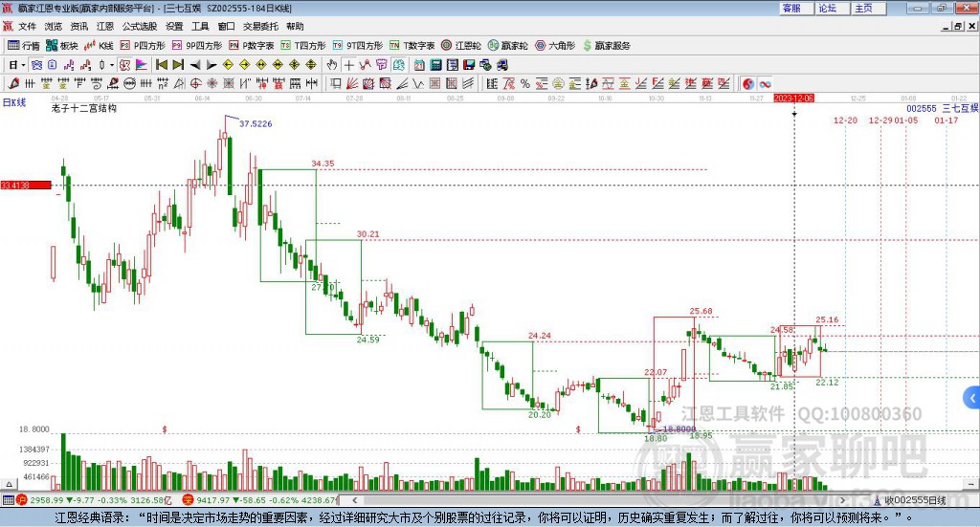Click the Shenzhen index 9417.97 status entry
The height and width of the screenshot is (527, 980).
coord(260,500)
